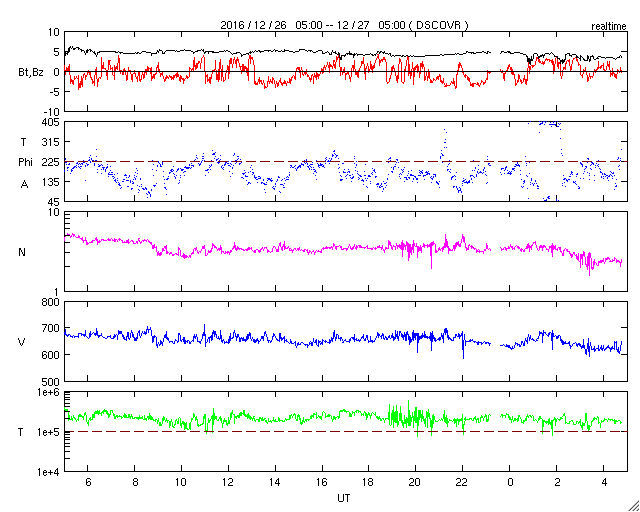Viewport: 640px width, 512px height.
Task: Select the "700" speed axis tick
Action: pos(52,328)
